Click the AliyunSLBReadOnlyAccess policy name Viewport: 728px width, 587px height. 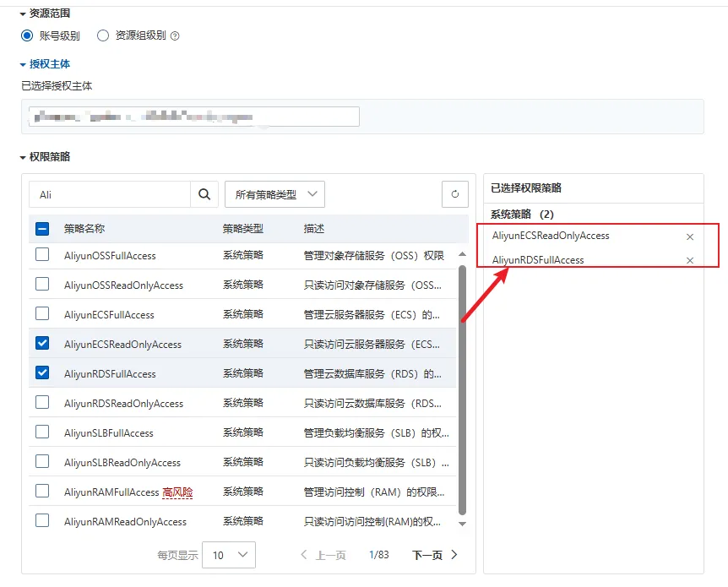122,463
